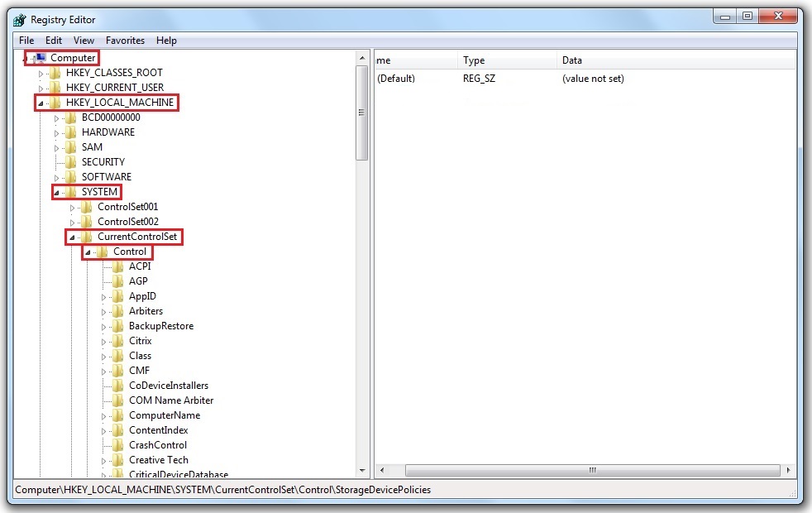This screenshot has height=513, width=812.
Task: Expand the ContentIndex key
Action: [103, 432]
